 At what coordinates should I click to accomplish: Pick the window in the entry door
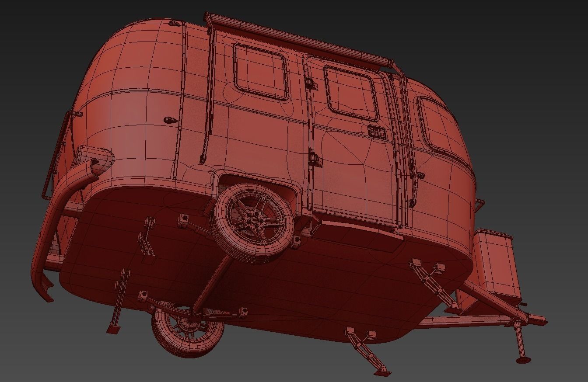pos(351,93)
